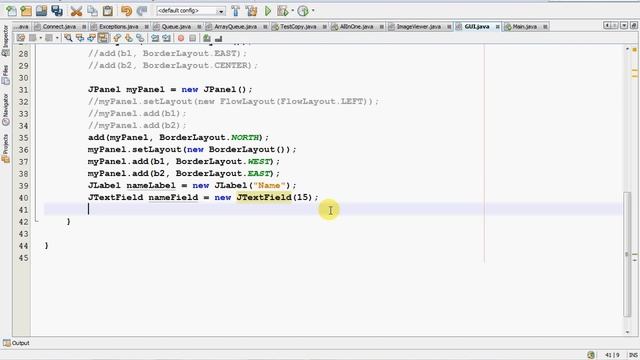
Task: Open the default config combo box
Action: (x=191, y=11)
